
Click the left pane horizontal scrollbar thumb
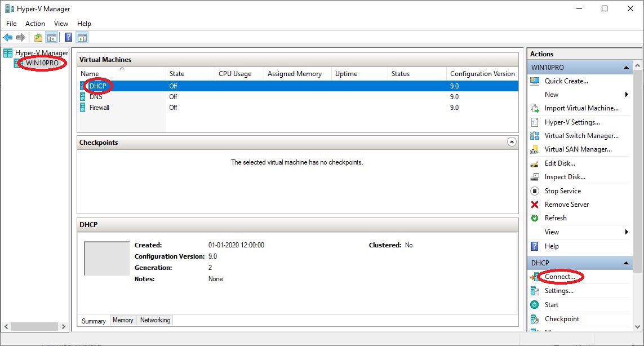click(34, 327)
